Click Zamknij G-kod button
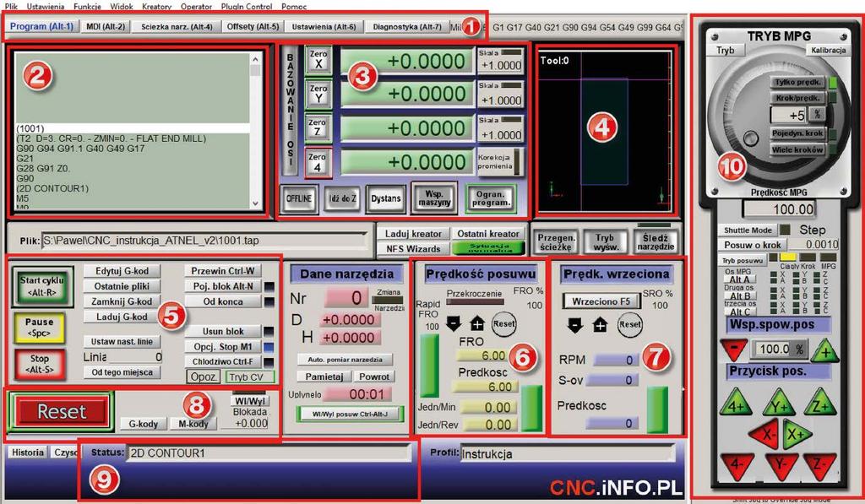The width and height of the screenshot is (865, 504). [x=122, y=301]
